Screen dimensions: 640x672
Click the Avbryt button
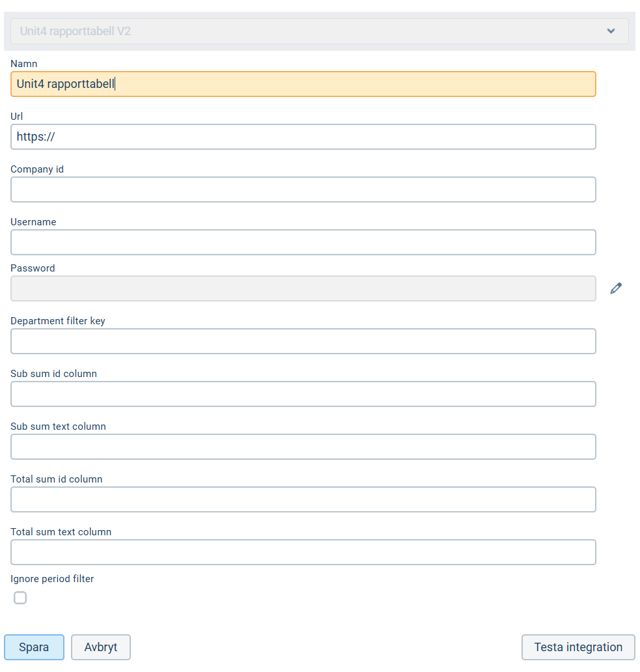coord(101,647)
